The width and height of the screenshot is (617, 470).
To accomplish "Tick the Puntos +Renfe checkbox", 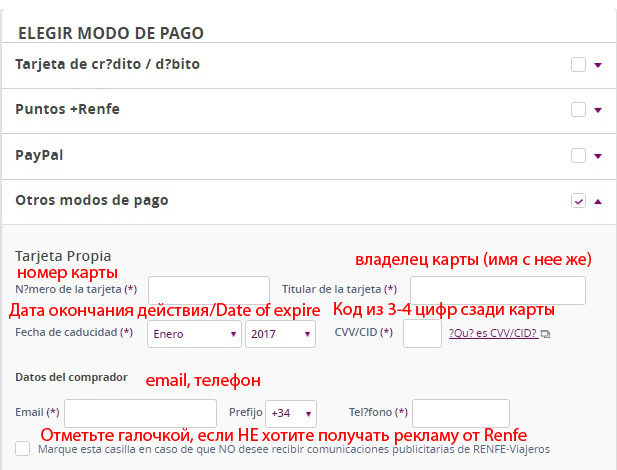I will (x=578, y=110).
